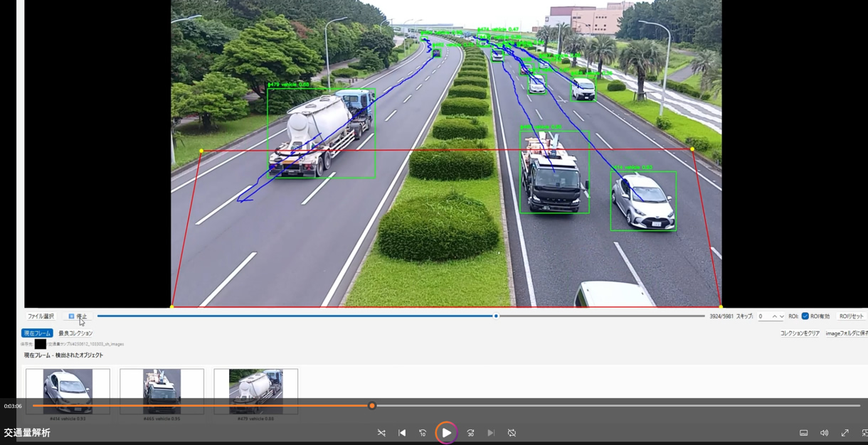Image resolution: width=868 pixels, height=445 pixels.
Task: Enter fullscreen with the expand arrows icon
Action: 845,433
